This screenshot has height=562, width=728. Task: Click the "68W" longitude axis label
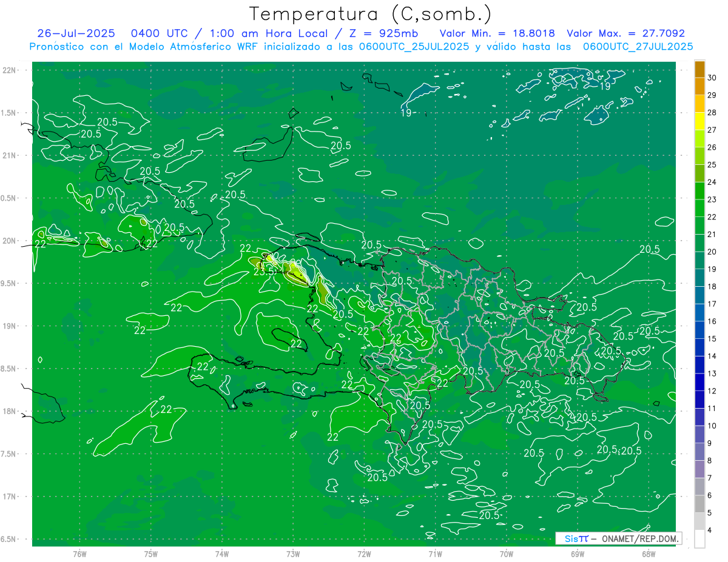pyautogui.click(x=649, y=554)
